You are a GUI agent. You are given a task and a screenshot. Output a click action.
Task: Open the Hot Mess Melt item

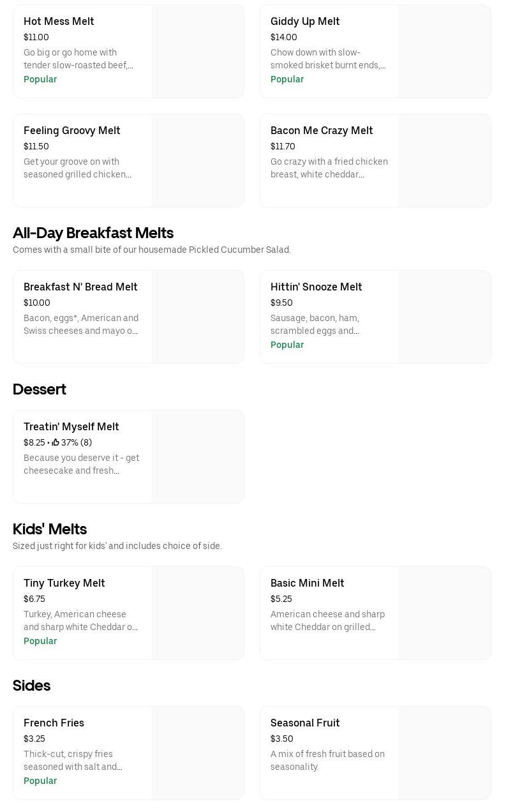coord(59,21)
